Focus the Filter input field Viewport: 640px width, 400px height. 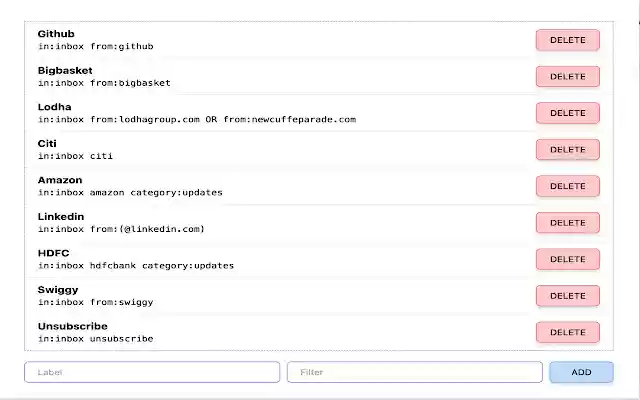(x=415, y=372)
